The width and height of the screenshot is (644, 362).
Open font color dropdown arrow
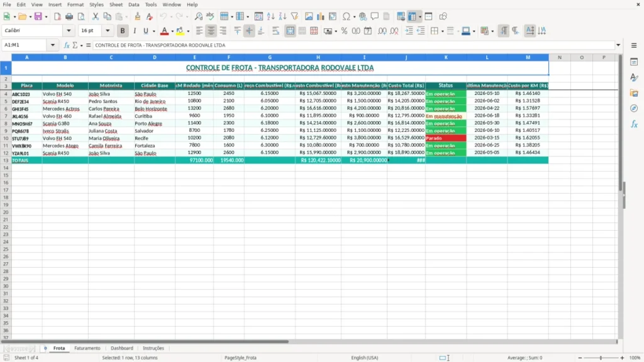click(172, 31)
